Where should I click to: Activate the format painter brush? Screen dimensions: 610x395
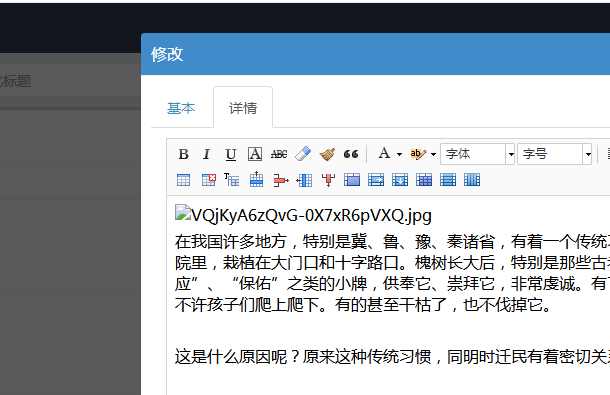click(327, 154)
